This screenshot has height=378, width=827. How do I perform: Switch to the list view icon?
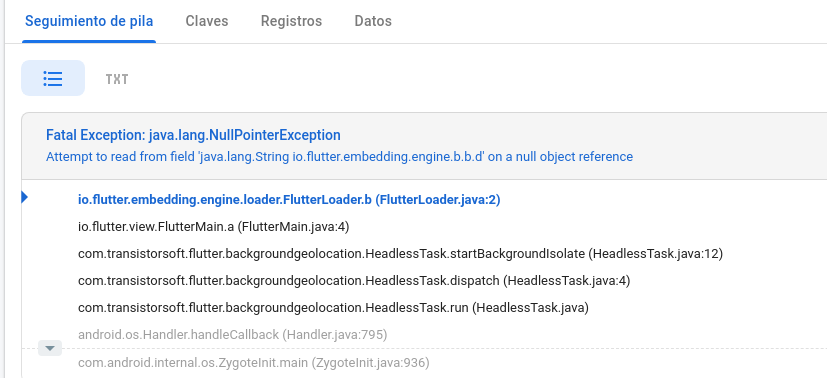click(53, 79)
